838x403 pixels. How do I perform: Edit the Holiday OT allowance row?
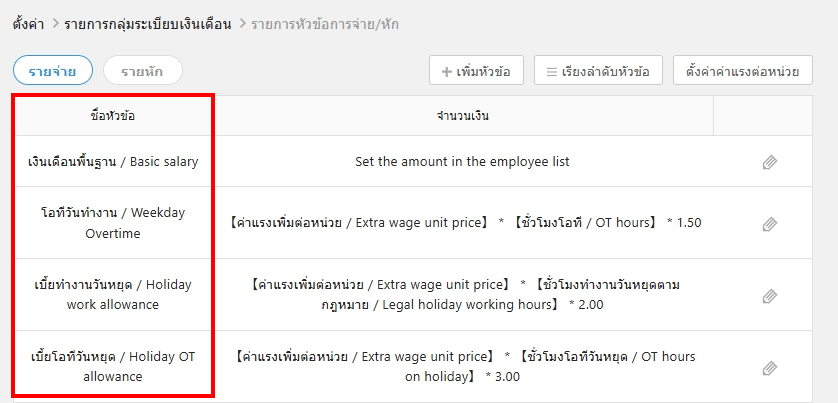point(769,368)
